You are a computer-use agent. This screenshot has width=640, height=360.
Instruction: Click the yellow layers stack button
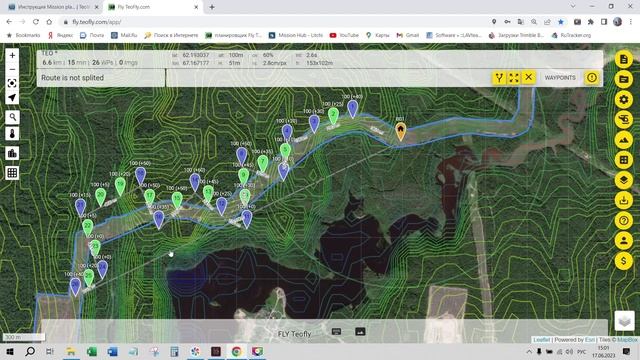624,180
